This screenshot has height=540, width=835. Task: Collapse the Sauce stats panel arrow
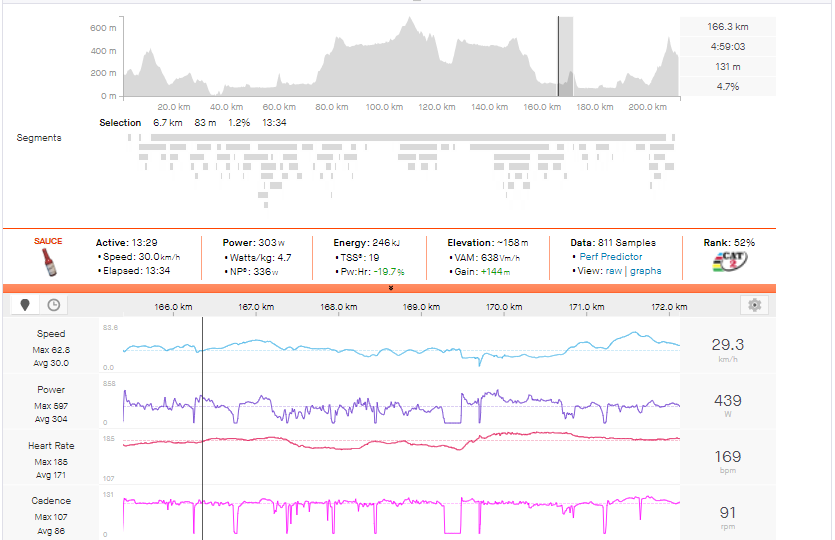click(x=391, y=288)
